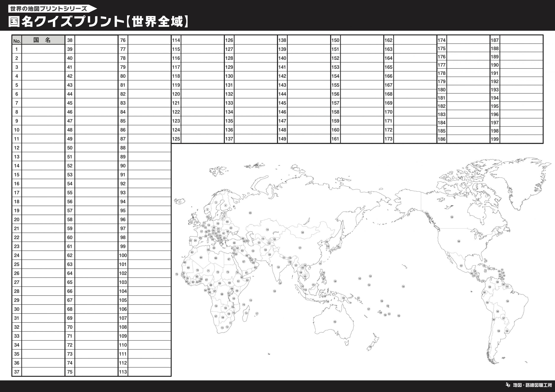Click map marker 133 on India
Image resolution: width=555 pixels, height=392 pixels.
point(278,267)
